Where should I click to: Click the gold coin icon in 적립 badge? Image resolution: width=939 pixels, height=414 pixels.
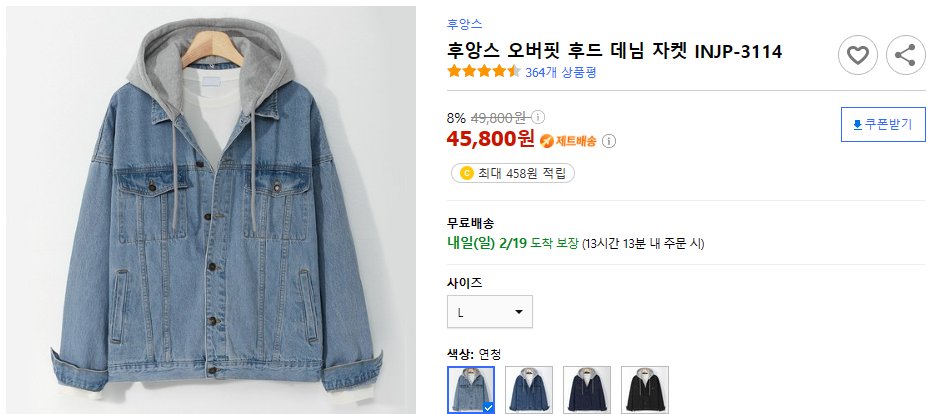pyautogui.click(x=467, y=174)
